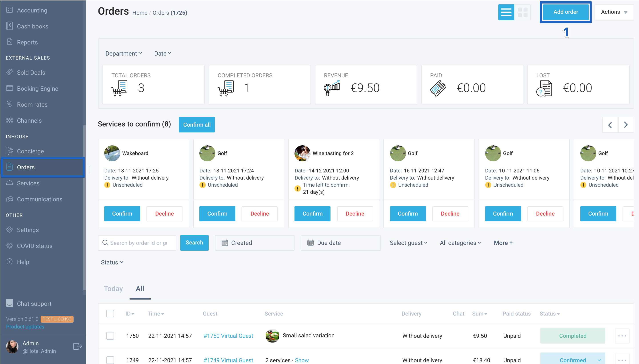The width and height of the screenshot is (639, 364).
Task: Open the #1749 Virtual Guest link
Action: point(228,360)
